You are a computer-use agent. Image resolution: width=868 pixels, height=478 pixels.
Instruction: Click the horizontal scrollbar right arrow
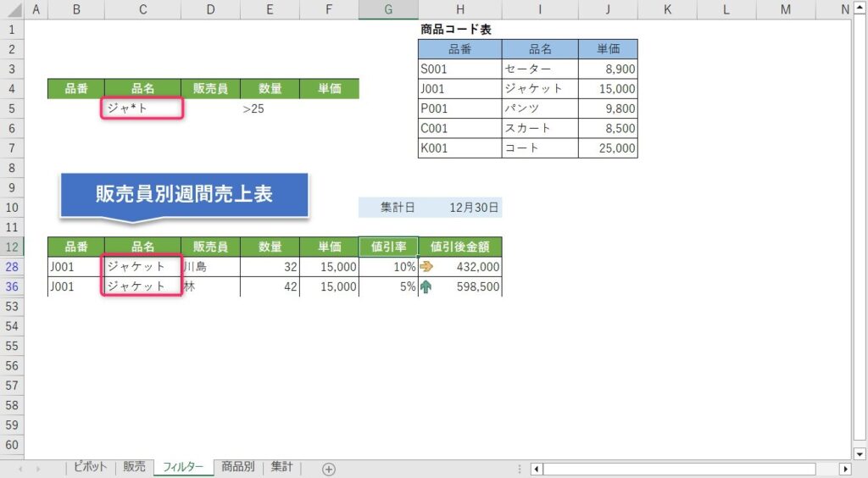tap(845, 469)
